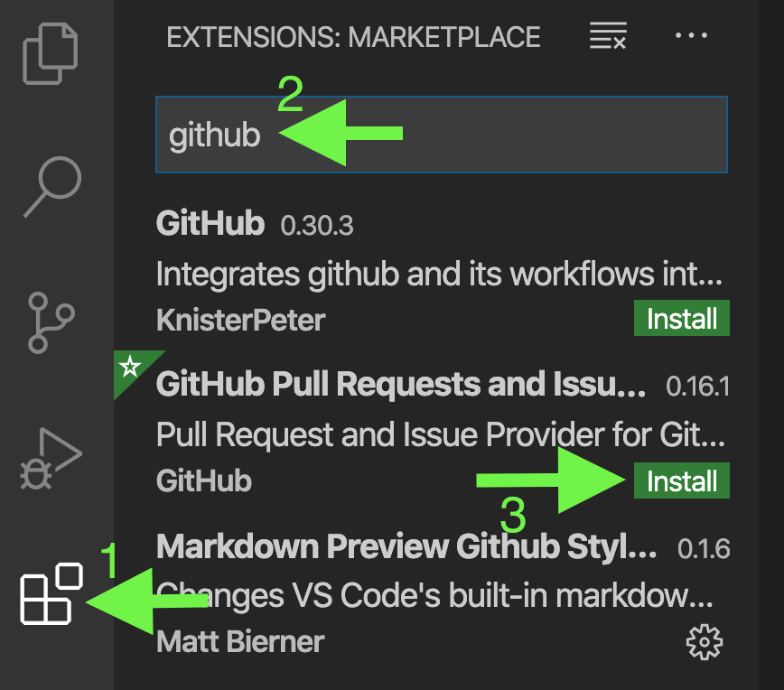This screenshot has width=784, height=690.
Task: Click the KnisterPeter publisher name
Action: coord(240,320)
